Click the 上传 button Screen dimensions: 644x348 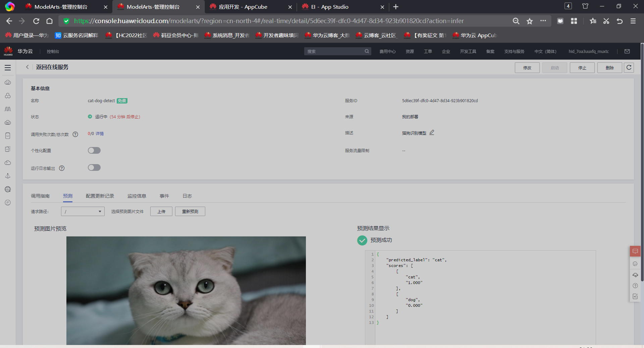point(161,211)
